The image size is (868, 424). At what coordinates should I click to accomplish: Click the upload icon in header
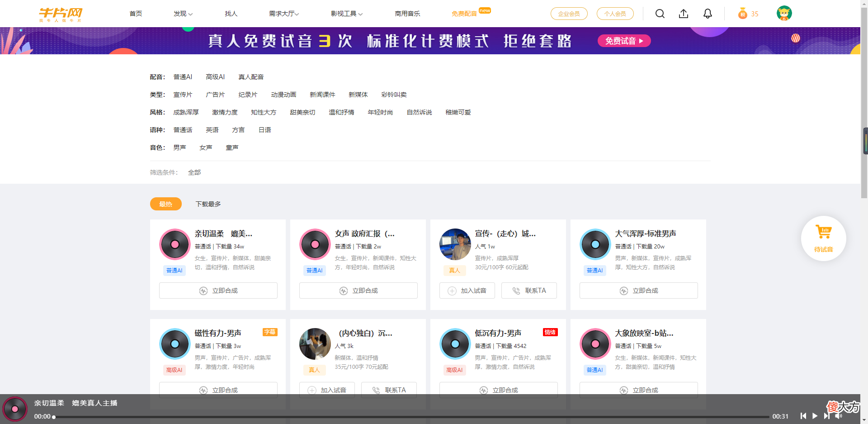[684, 14]
